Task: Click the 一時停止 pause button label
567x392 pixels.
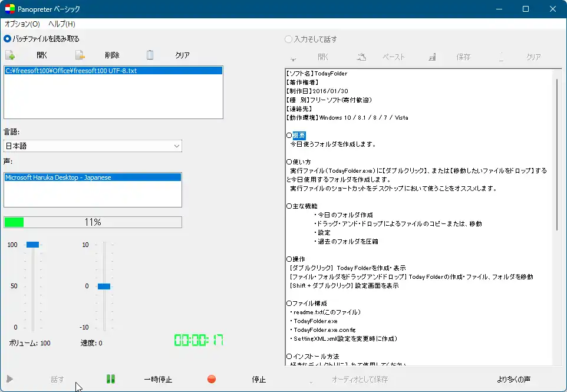Action: pyautogui.click(x=158, y=380)
